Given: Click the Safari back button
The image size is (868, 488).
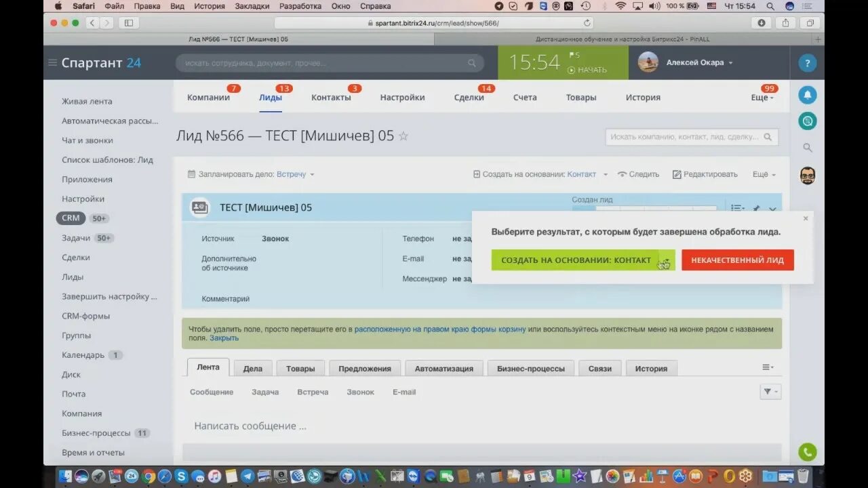Looking at the screenshot, I should point(93,23).
